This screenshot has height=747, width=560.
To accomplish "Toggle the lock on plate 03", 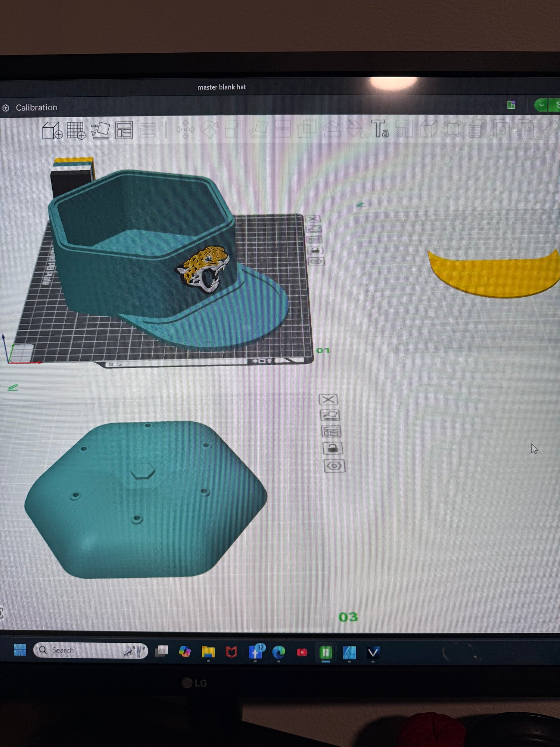I will coord(333,448).
